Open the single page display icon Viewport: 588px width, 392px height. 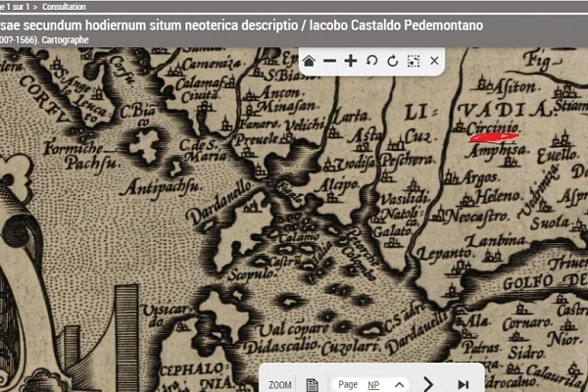click(x=312, y=385)
